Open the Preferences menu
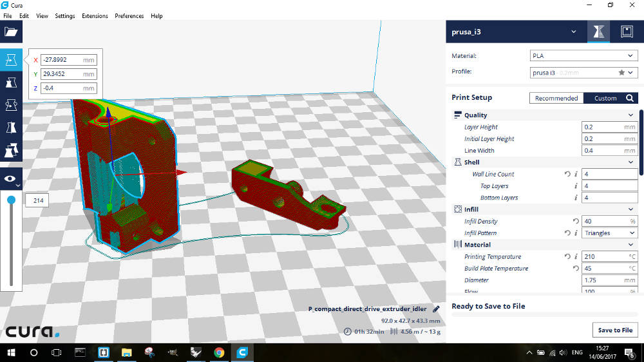 (129, 15)
